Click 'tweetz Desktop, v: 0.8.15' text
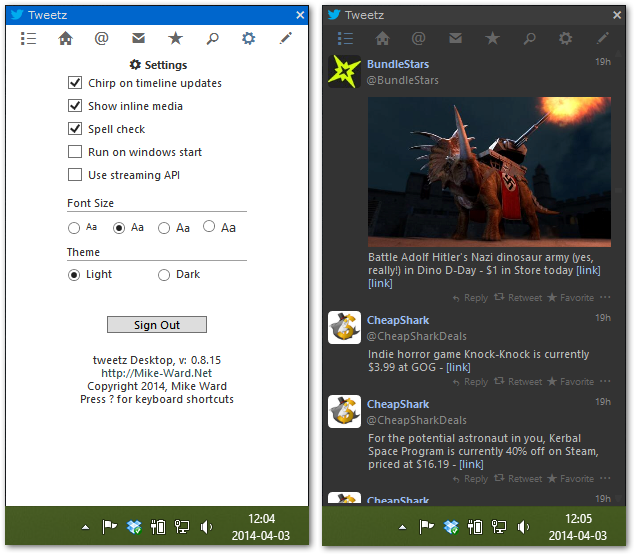The image size is (636, 555). point(157,360)
